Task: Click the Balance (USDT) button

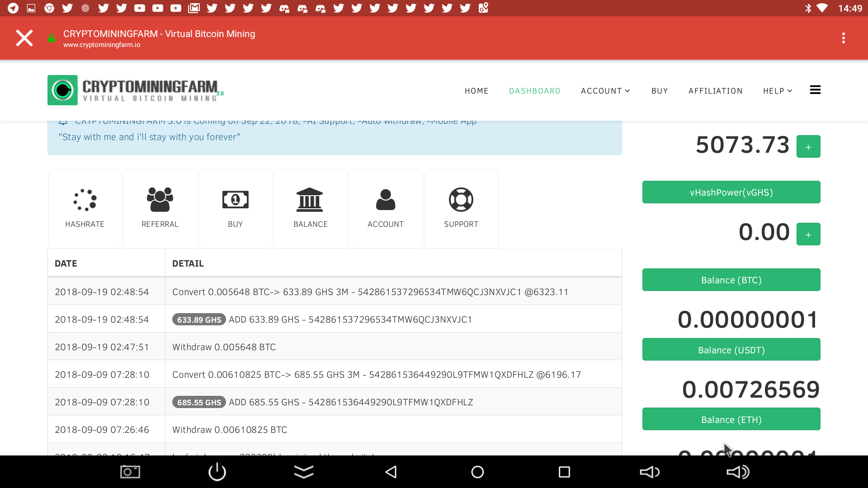Action: click(x=731, y=350)
